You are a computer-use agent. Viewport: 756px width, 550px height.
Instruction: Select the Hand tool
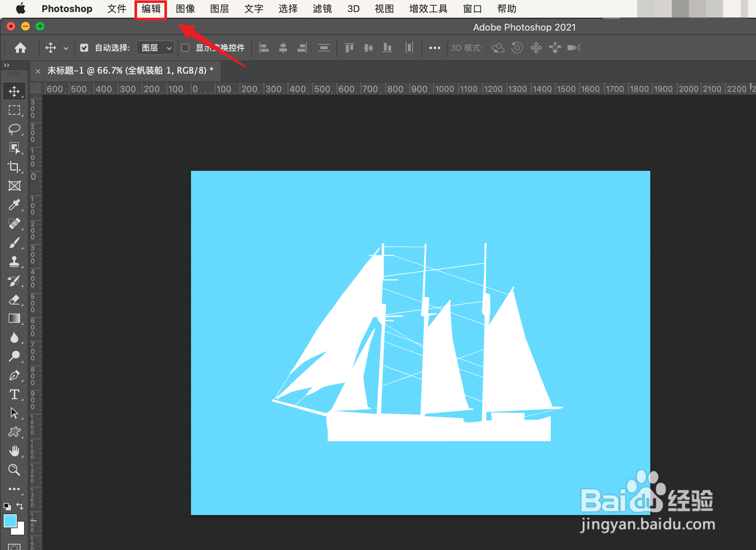point(14,451)
